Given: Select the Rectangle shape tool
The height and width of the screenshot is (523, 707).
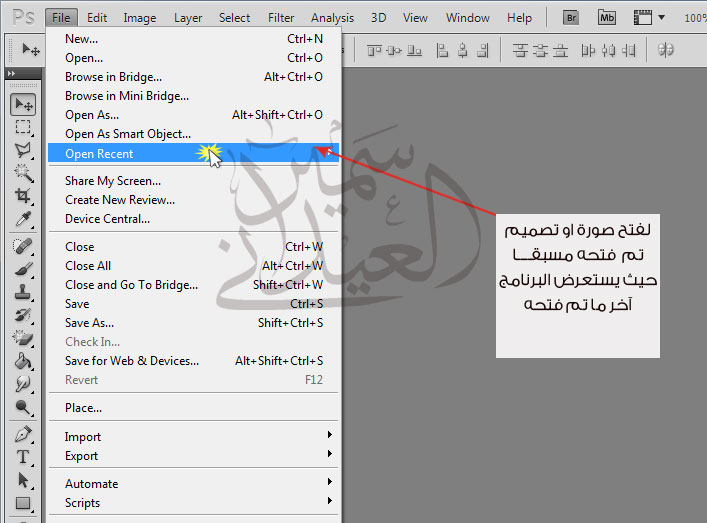Looking at the screenshot, I should 23,503.
